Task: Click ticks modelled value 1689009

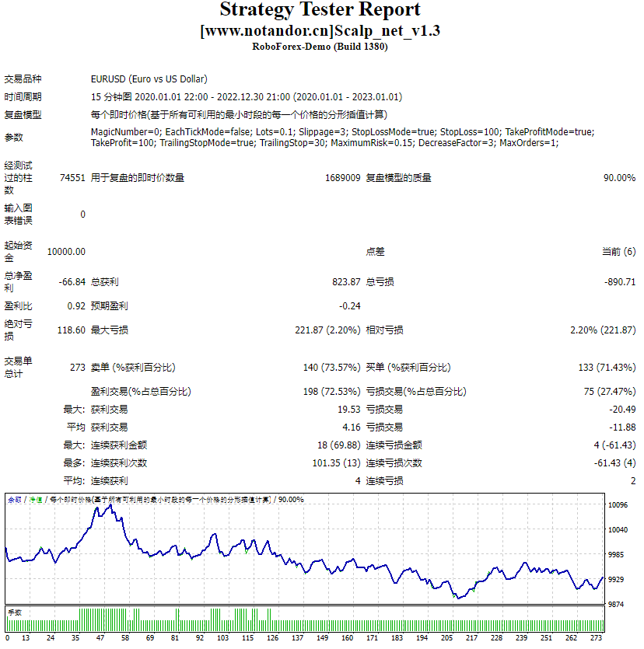Action: tap(342, 177)
